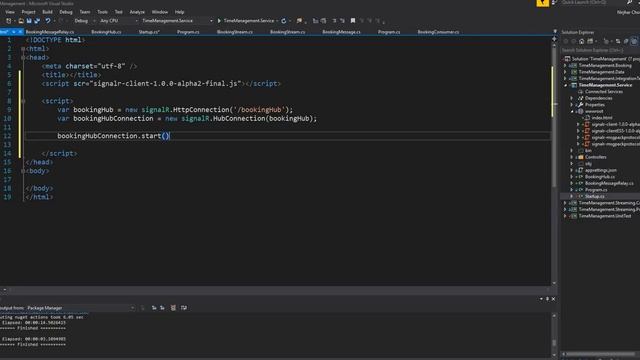The height and width of the screenshot is (360, 640).
Task: Click the Save All toolbar icon
Action: [x=37, y=21]
